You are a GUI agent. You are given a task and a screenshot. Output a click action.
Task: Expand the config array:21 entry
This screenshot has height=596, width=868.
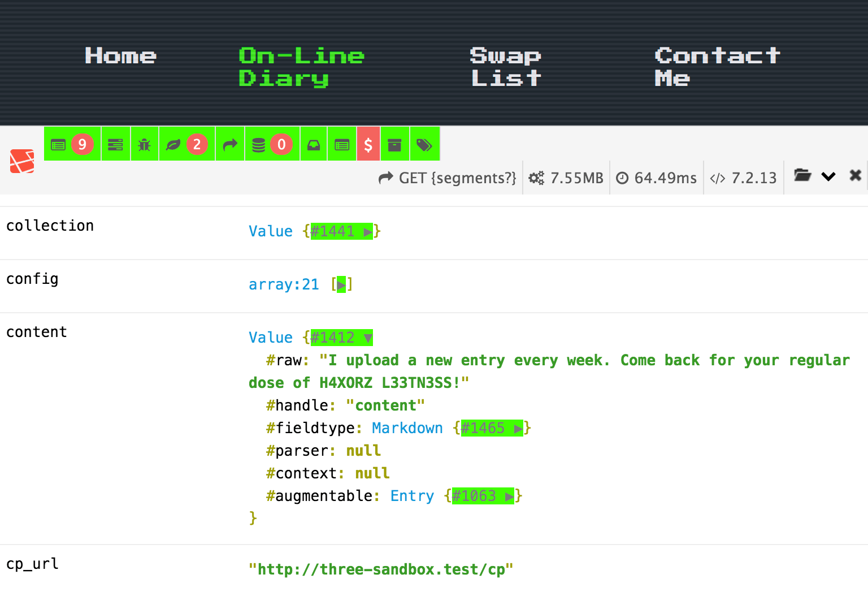coord(341,284)
